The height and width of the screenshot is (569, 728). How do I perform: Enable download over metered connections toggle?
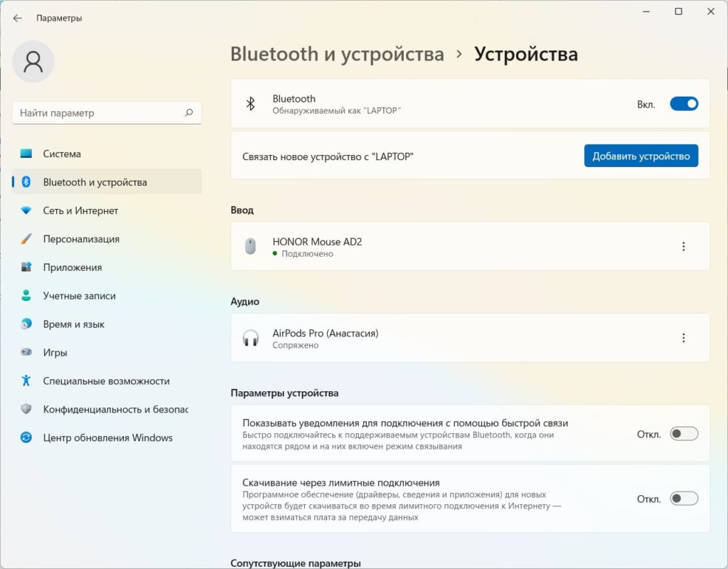[684, 499]
